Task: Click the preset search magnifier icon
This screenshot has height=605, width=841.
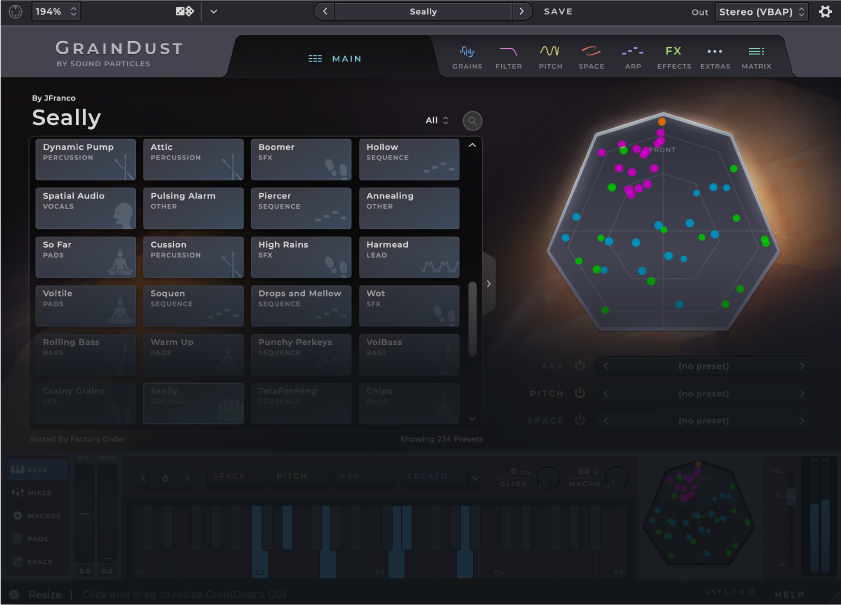Action: pos(472,121)
